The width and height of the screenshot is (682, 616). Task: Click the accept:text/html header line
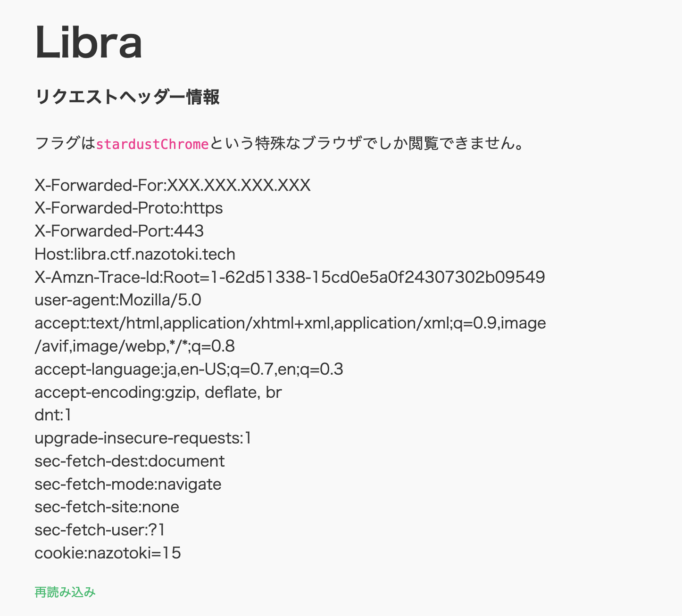pos(290,323)
